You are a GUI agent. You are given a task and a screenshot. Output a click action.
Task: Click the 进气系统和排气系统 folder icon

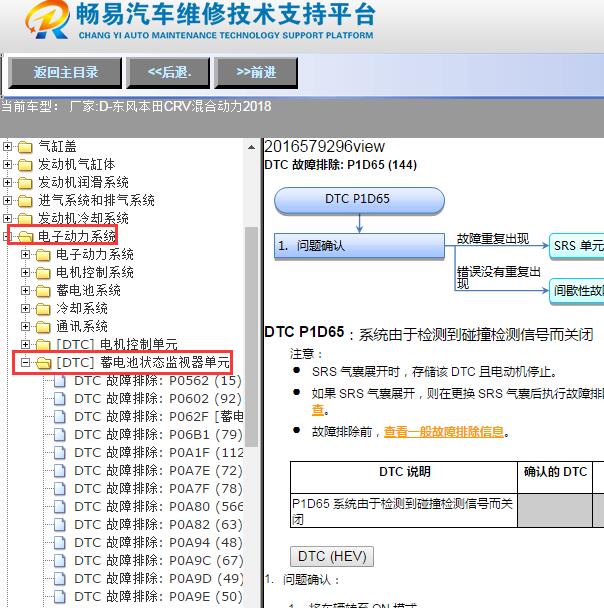point(25,200)
